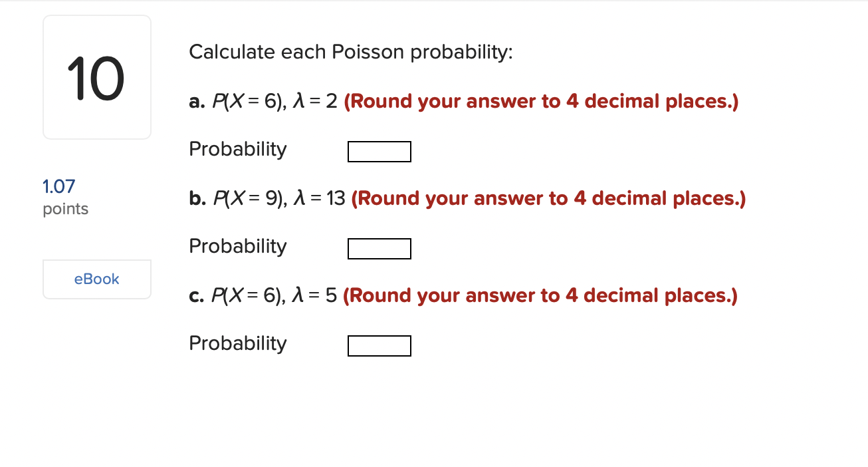
Task: Click the rounding instruction for part b
Action: (548, 198)
